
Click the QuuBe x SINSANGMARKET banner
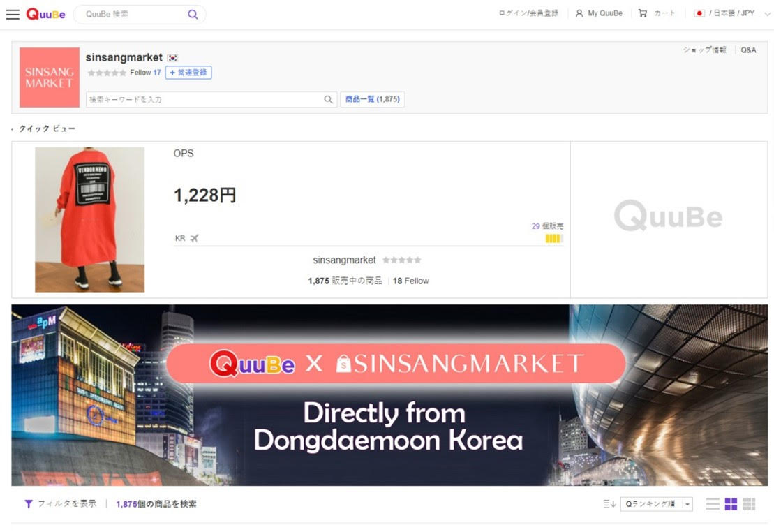click(x=389, y=394)
